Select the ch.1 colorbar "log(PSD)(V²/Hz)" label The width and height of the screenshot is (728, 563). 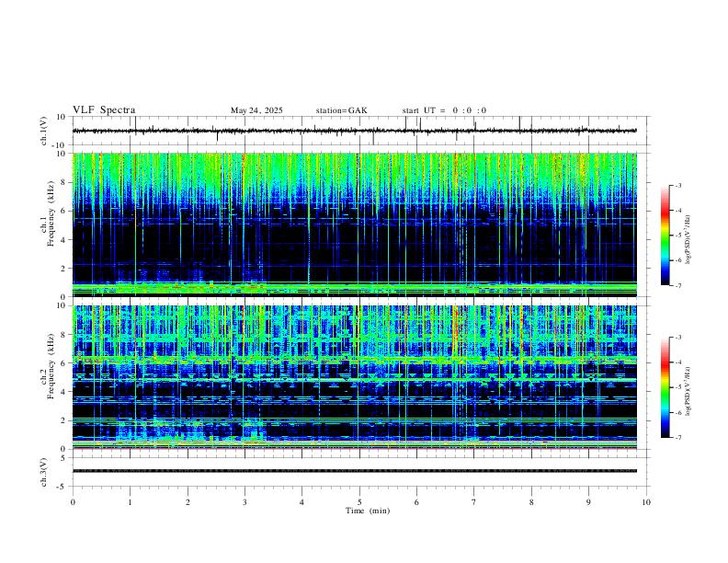(688, 240)
